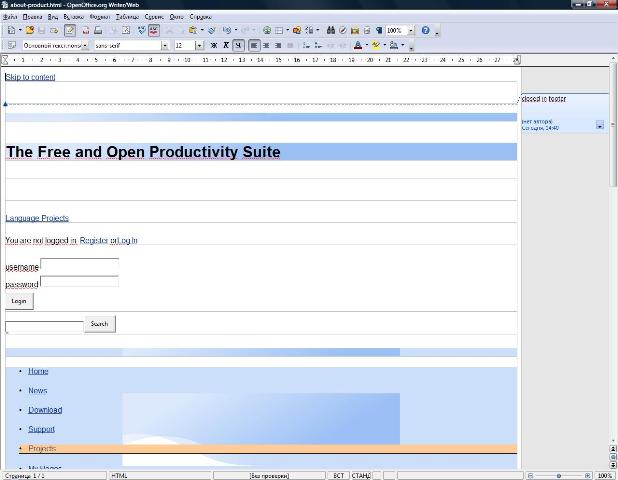The image size is (618, 480).
Task: Toggle underline formatting
Action: click(238, 46)
